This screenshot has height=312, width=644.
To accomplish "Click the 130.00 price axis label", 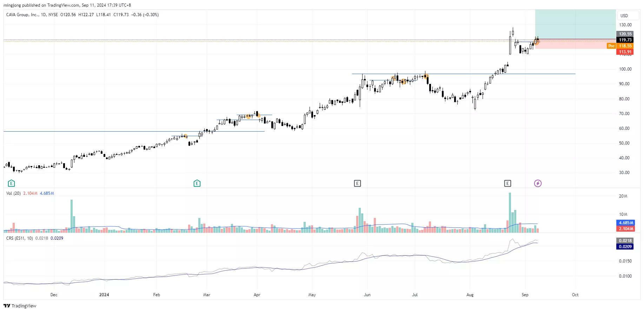I will tap(625, 25).
